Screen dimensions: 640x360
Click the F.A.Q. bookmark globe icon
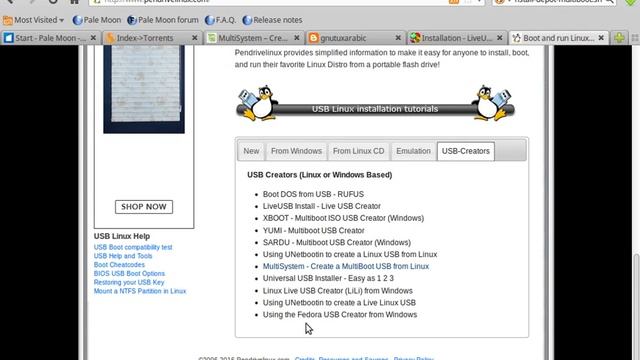tap(210, 20)
